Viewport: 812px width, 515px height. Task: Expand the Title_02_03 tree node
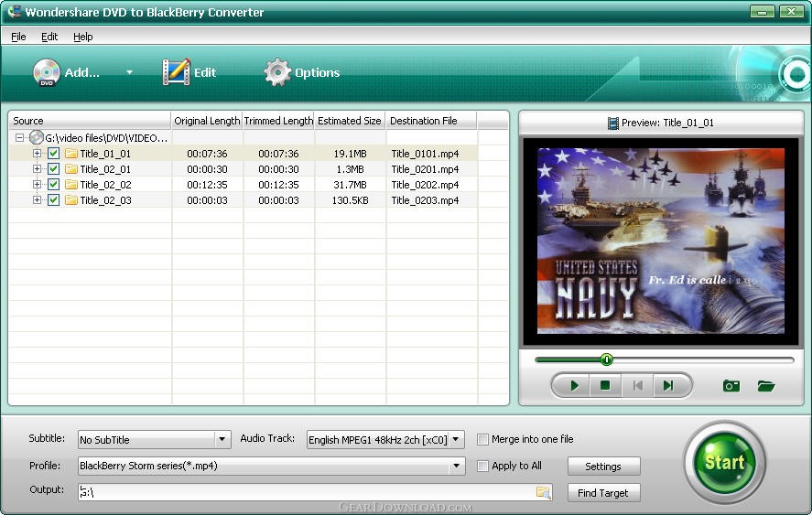click(37, 199)
